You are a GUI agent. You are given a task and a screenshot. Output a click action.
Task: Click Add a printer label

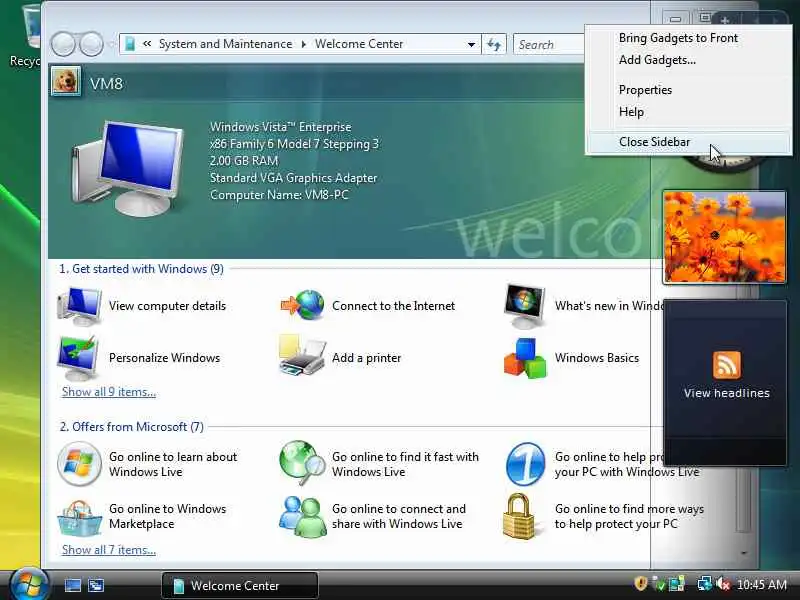(366, 358)
